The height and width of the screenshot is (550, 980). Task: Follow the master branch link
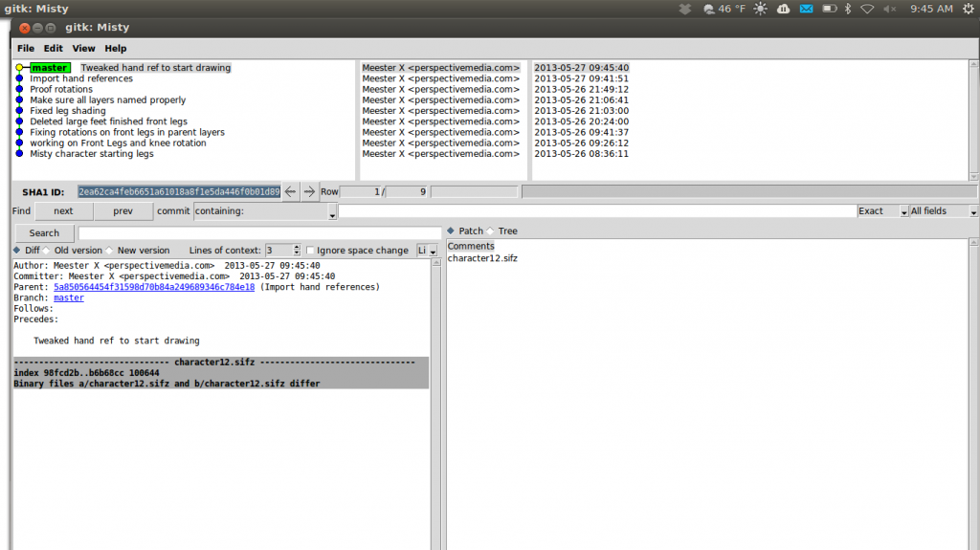coord(69,297)
